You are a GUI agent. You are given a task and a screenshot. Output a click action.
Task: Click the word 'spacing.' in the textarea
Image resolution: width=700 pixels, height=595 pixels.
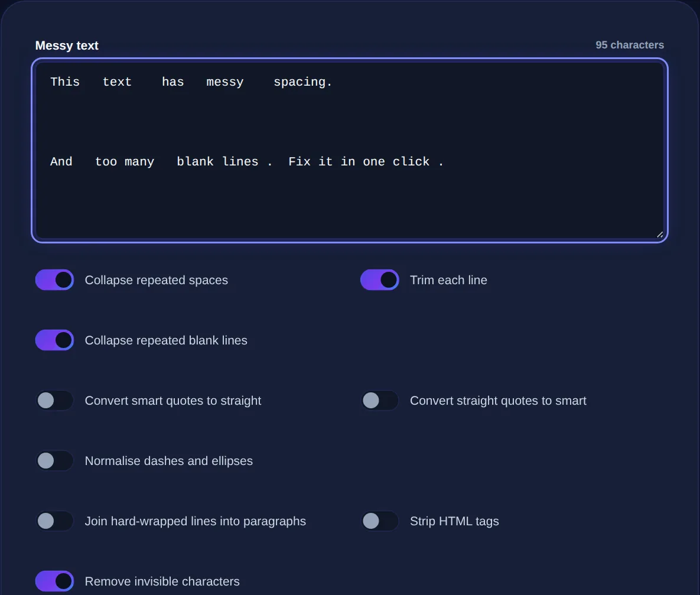[302, 82]
